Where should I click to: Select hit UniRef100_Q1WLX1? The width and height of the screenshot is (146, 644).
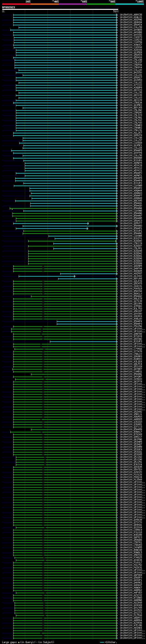pos(131,17)
